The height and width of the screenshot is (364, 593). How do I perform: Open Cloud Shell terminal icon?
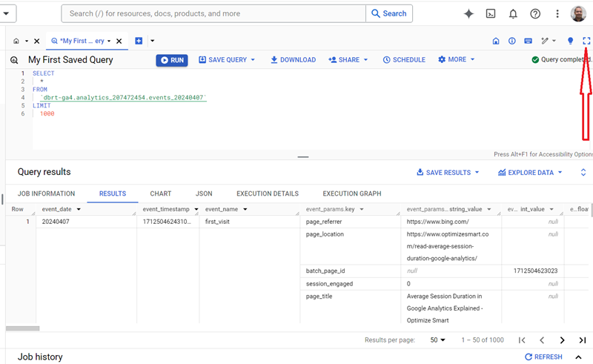(x=491, y=13)
